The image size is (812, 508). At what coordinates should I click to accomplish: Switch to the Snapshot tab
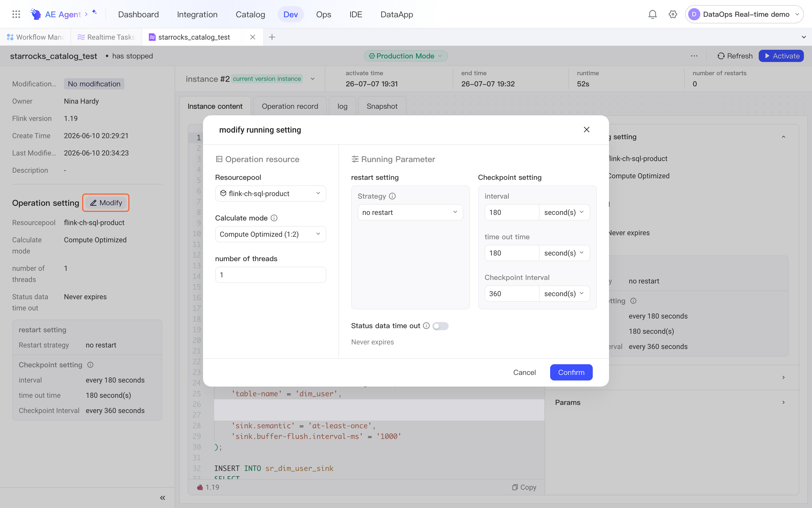tap(382, 106)
